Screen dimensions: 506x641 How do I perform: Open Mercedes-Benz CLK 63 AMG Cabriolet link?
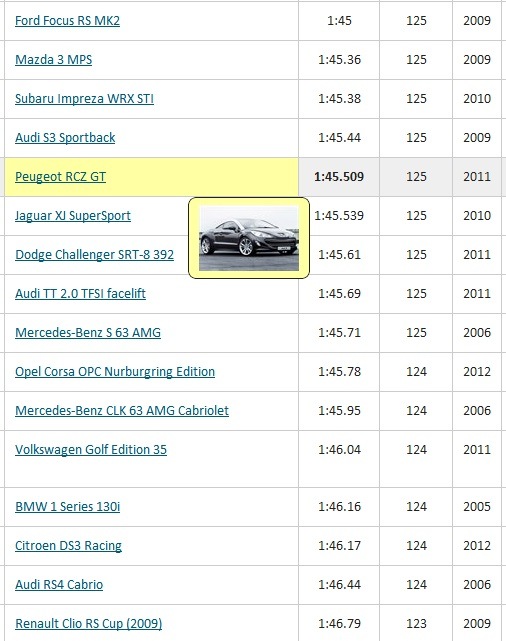click(122, 410)
